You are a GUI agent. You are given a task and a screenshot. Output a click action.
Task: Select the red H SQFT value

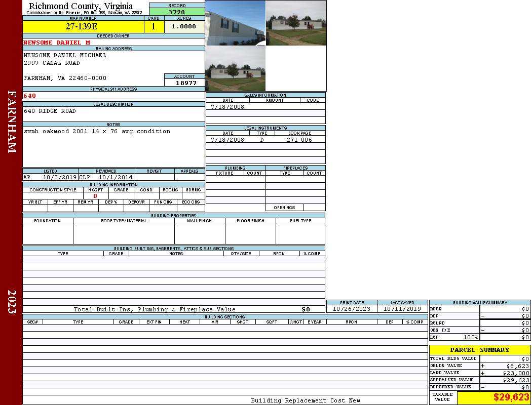tap(96, 195)
